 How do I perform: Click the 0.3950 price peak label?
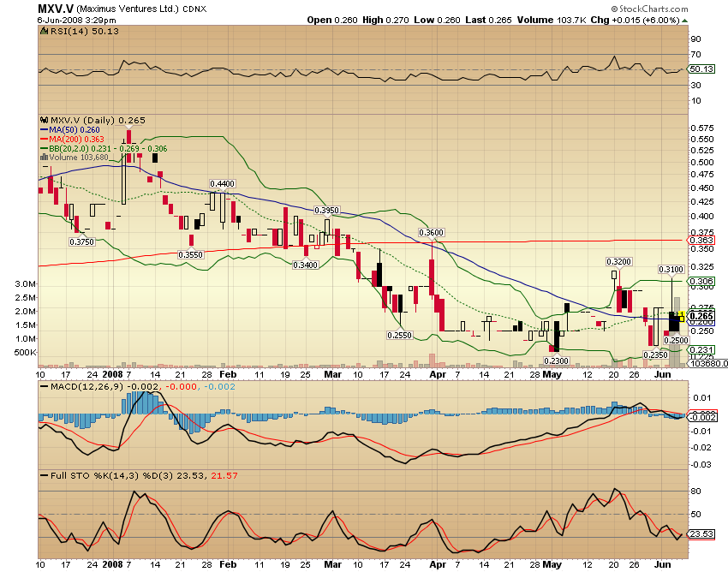pyautogui.click(x=327, y=211)
